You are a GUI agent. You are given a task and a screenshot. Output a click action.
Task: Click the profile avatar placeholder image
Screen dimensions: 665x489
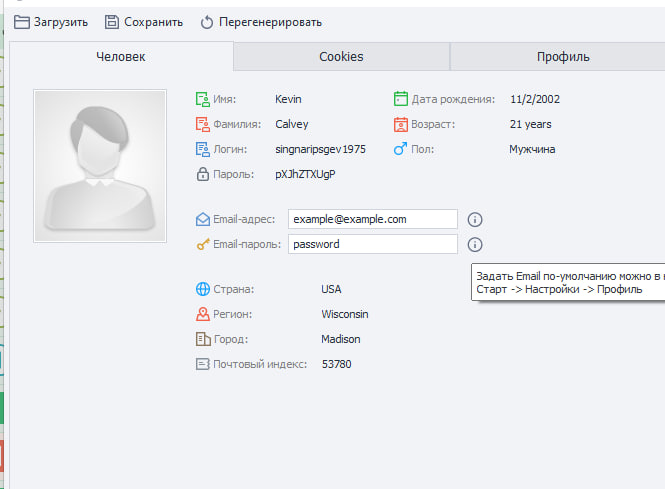click(100, 166)
